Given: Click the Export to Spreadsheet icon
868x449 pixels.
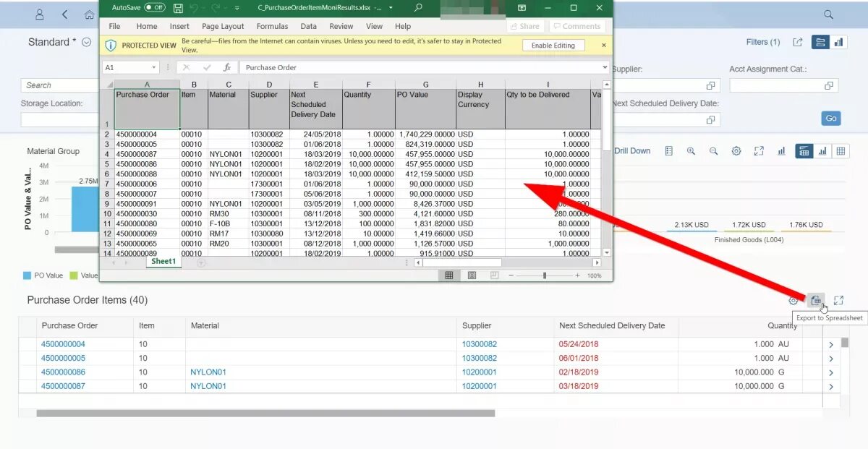Looking at the screenshot, I should pos(816,300).
